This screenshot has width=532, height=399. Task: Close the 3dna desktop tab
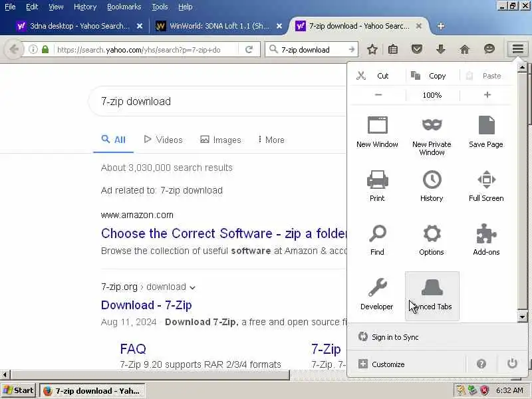tap(139, 26)
